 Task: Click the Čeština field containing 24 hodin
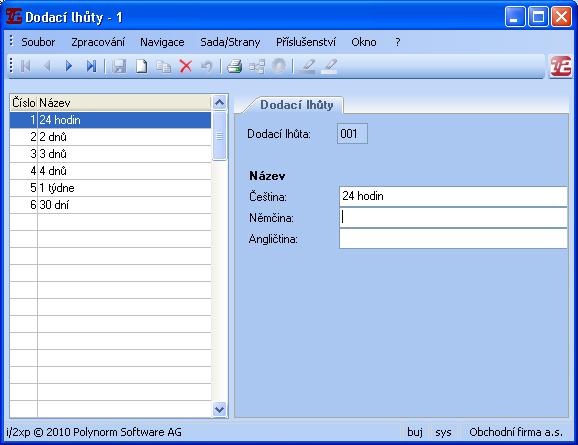[453, 196]
